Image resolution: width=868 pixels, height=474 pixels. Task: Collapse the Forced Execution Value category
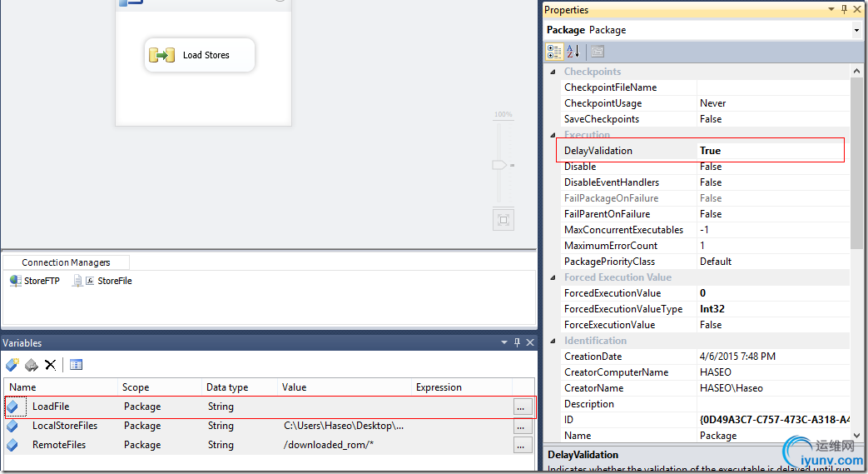553,277
